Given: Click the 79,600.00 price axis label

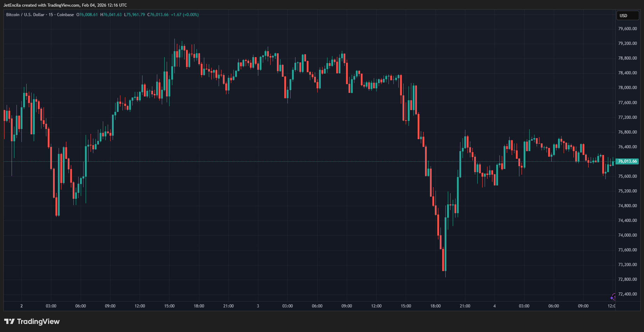Looking at the screenshot, I should (x=627, y=28).
